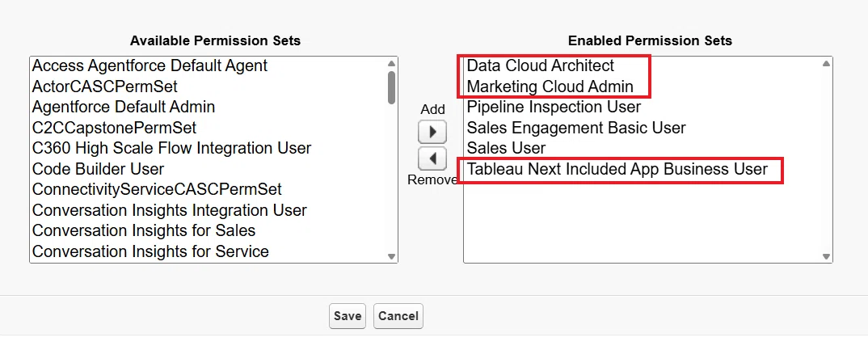
Task: Click the Add right-arrow button
Action: (432, 132)
